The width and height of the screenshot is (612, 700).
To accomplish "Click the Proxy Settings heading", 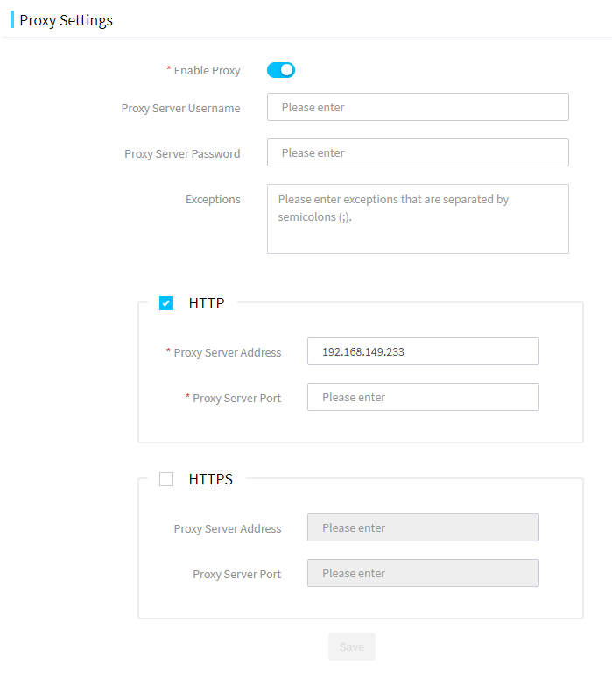I will click(66, 20).
